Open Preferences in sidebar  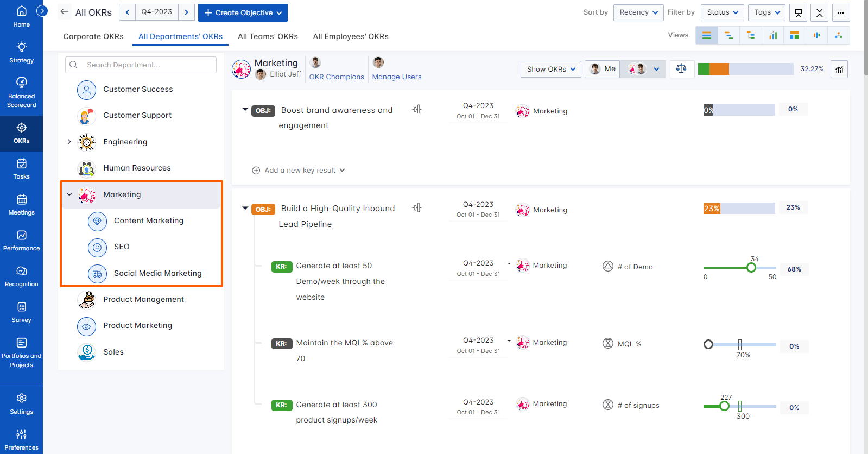tap(21, 439)
